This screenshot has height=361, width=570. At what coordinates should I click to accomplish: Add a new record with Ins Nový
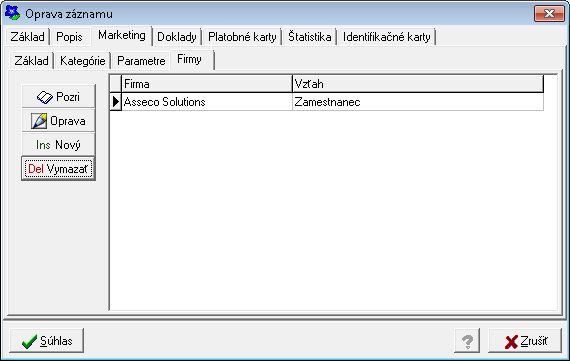58,145
